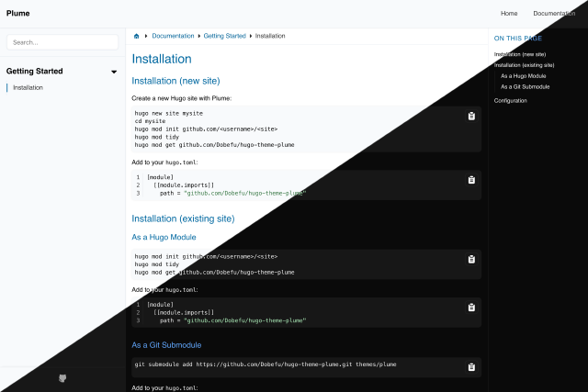
Task: Go to As a Hugo Module outline entry
Action: (524, 75)
